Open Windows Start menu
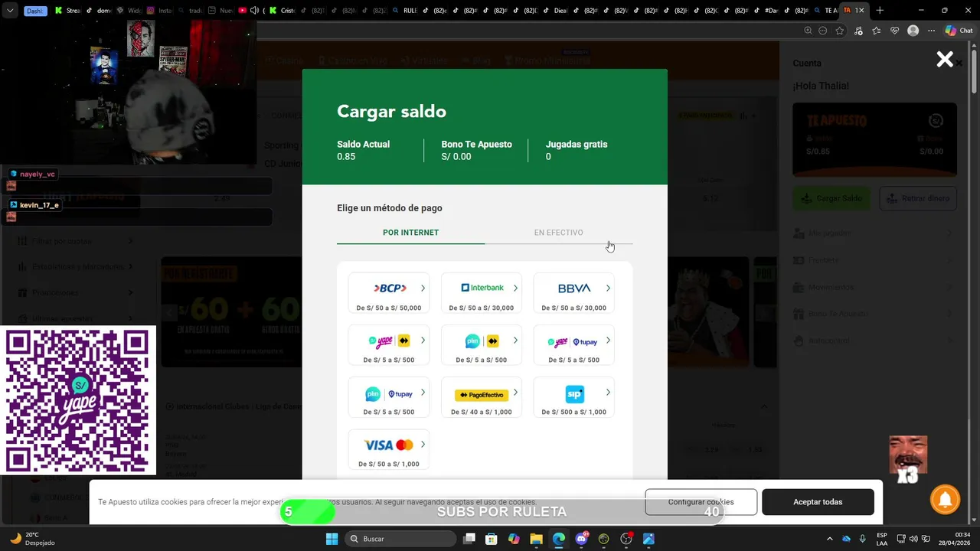The width and height of the screenshot is (980, 551). tap(332, 539)
